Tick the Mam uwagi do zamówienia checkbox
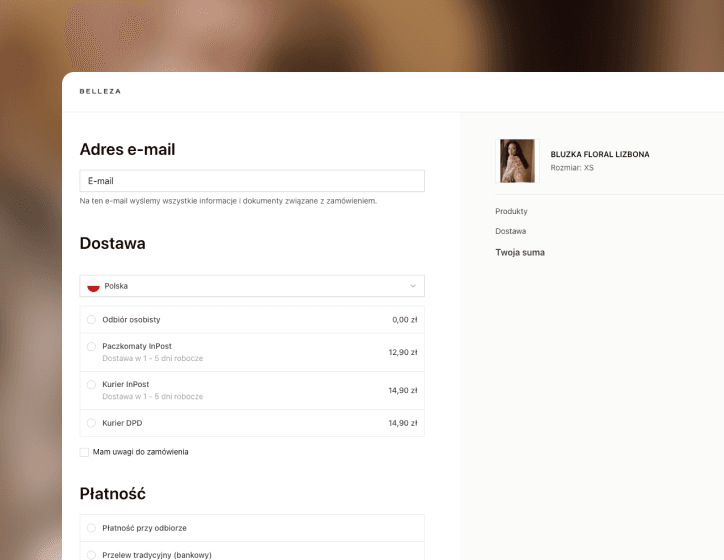This screenshot has height=560, width=724. (84, 452)
